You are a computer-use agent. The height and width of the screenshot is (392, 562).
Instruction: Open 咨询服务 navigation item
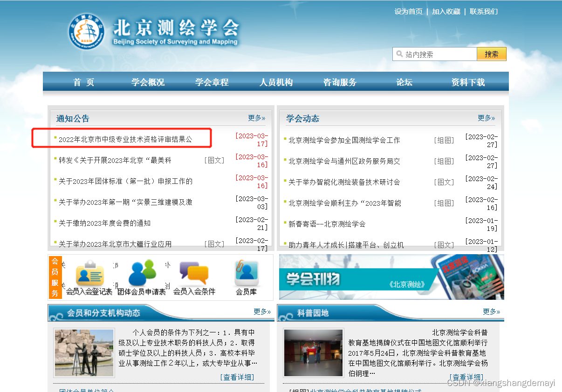click(340, 82)
